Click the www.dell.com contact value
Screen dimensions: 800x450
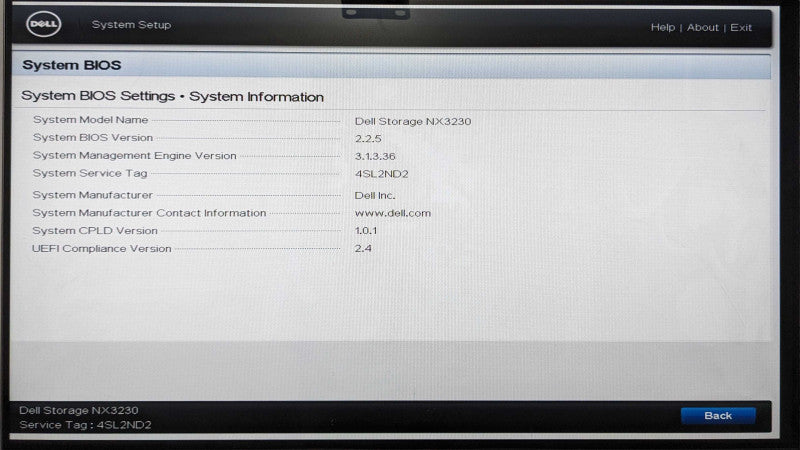[x=393, y=213]
